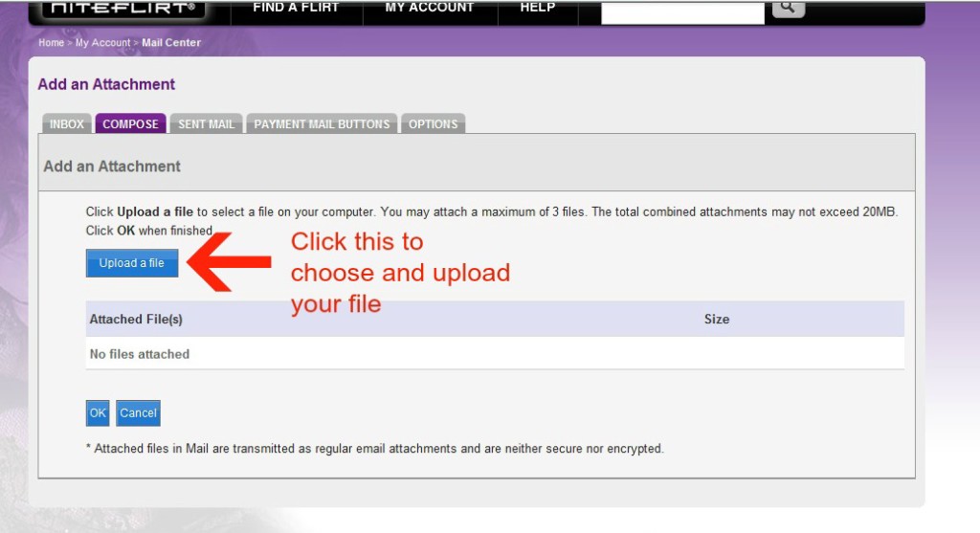Viewport: 980px width, 533px height.
Task: Select the Compose tab
Action: [130, 123]
